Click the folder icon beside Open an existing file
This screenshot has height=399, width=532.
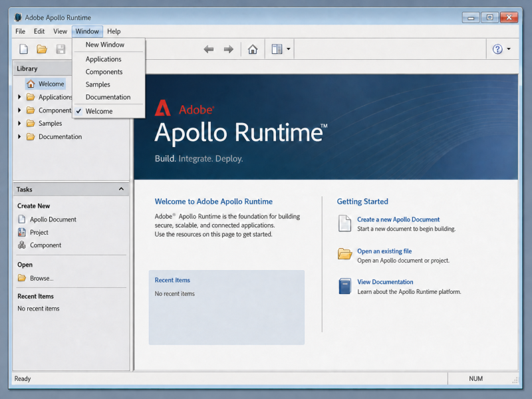[x=344, y=254]
